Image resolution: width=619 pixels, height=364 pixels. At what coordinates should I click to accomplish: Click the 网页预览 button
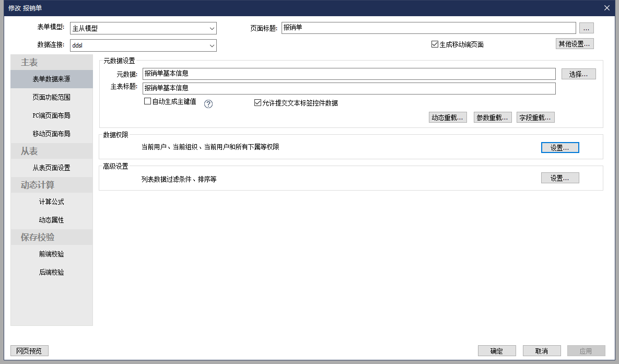click(x=29, y=351)
